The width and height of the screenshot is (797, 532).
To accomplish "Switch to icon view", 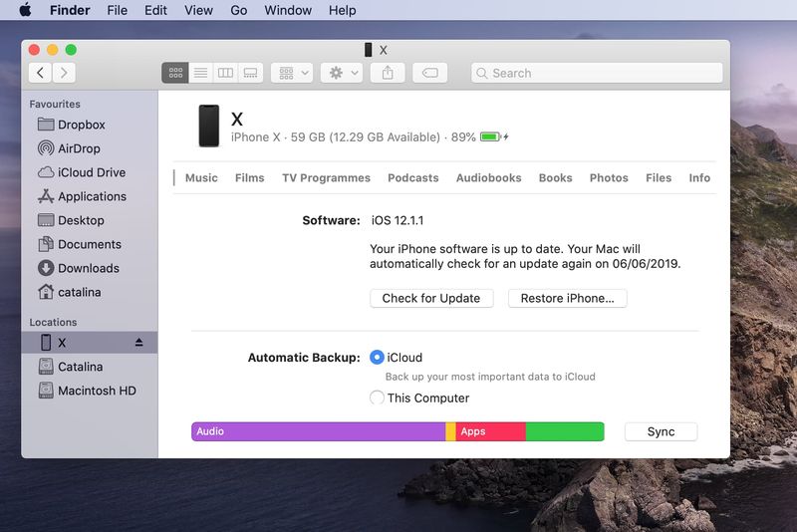I will [175, 73].
